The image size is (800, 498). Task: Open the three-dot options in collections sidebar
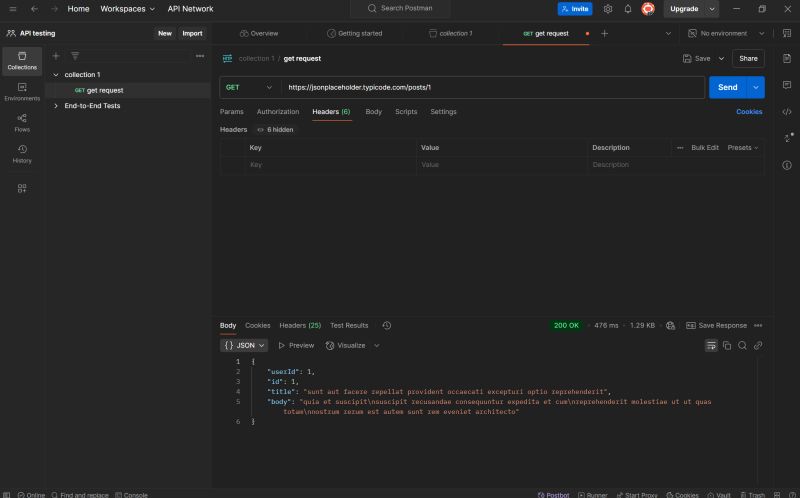click(x=200, y=56)
